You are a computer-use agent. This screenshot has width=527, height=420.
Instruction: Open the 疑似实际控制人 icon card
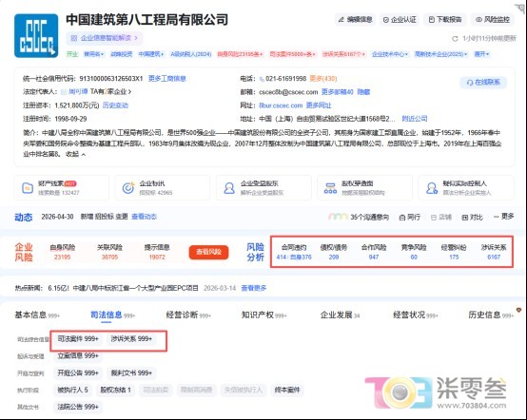pos(466,188)
